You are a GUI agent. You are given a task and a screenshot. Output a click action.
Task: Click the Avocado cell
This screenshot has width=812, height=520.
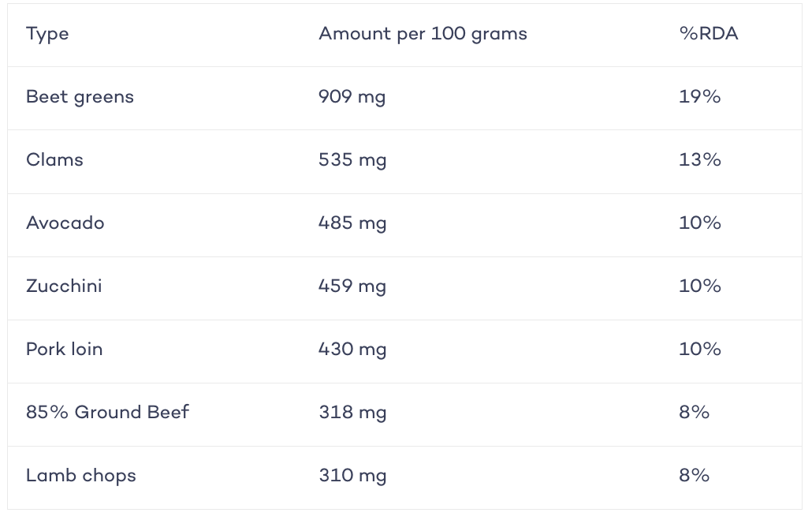tap(65, 223)
